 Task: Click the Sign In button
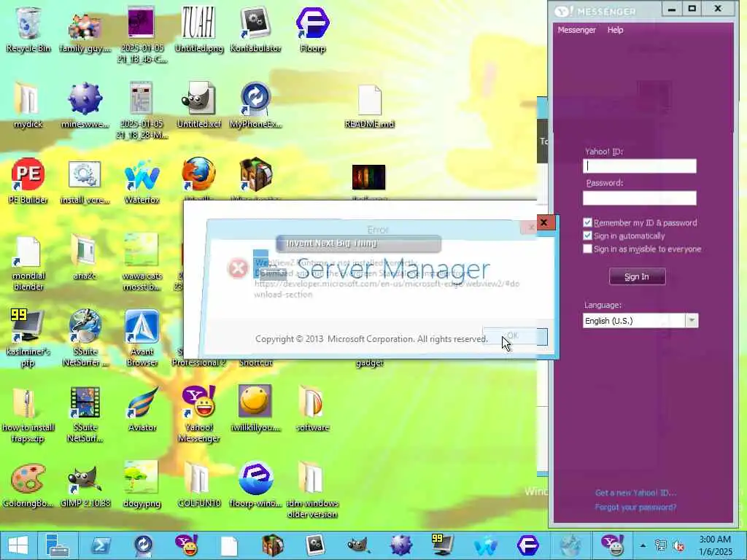pos(637,276)
